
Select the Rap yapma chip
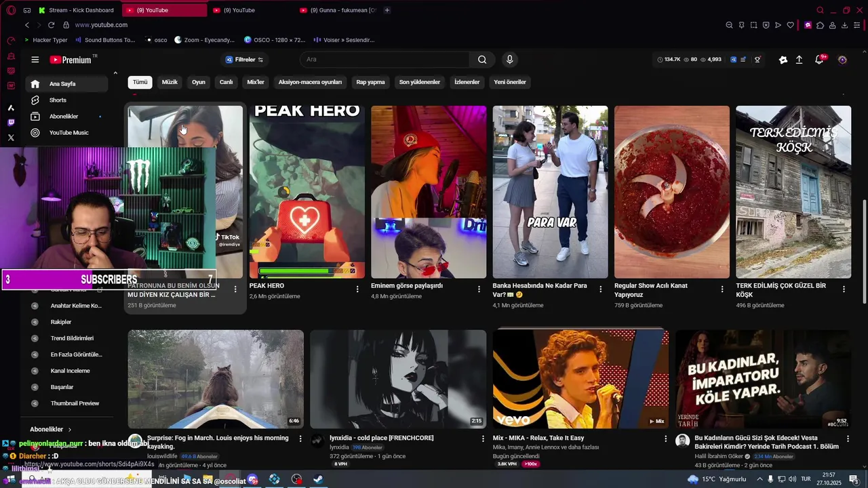(x=370, y=82)
